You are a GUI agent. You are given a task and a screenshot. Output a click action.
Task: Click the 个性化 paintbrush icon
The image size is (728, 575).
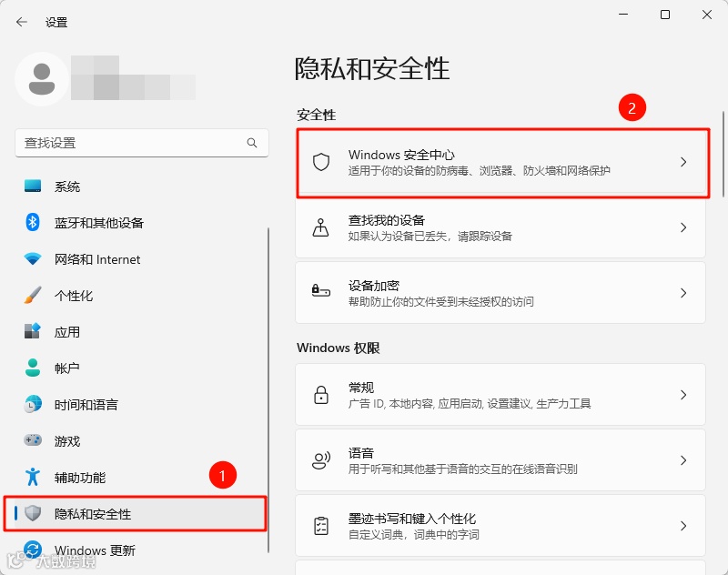click(33, 295)
